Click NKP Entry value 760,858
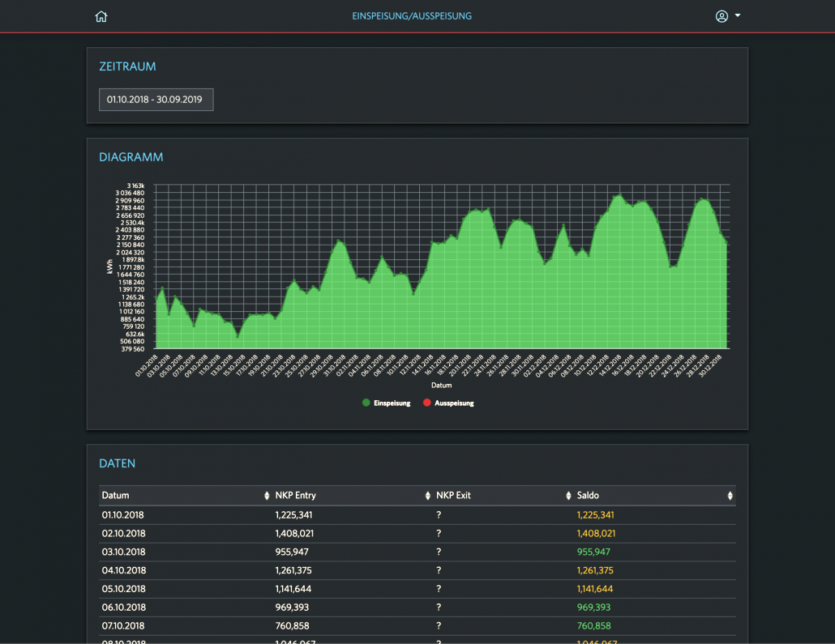Viewport: 835px width, 644px height. 293,626
